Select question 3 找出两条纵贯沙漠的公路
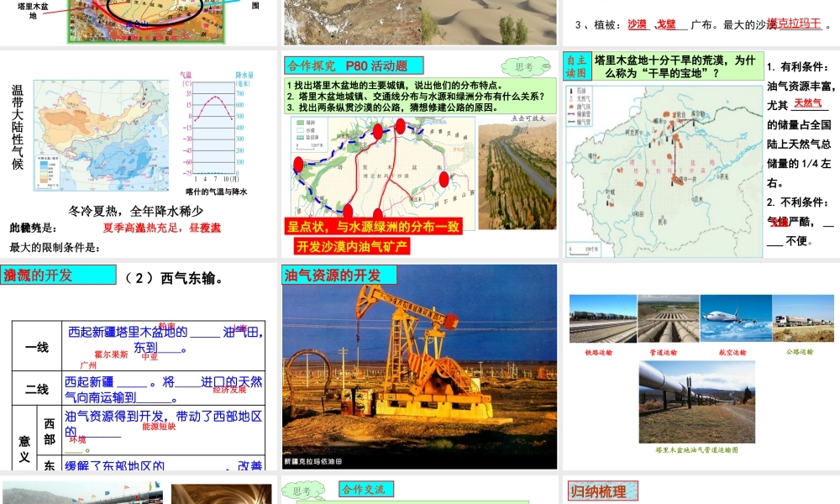This screenshot has width=840, height=504. pyautogui.click(x=392, y=108)
